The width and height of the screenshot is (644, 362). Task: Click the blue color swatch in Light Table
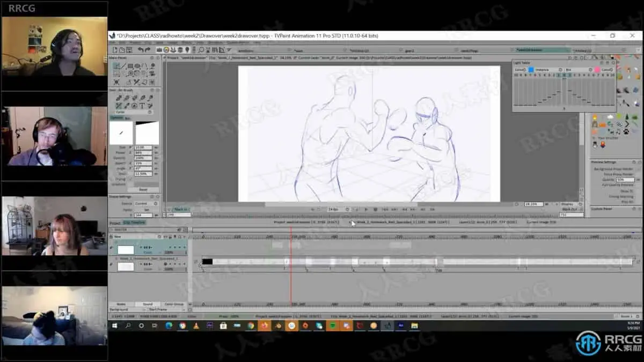pyautogui.click(x=531, y=70)
